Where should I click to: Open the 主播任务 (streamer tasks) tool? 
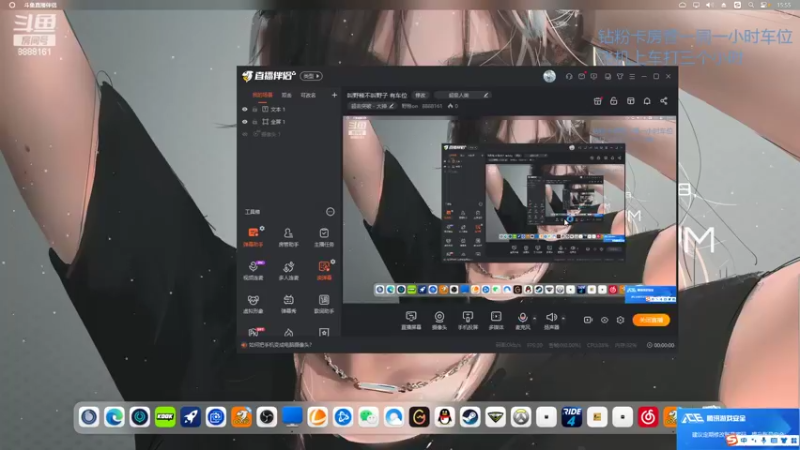[x=323, y=237]
